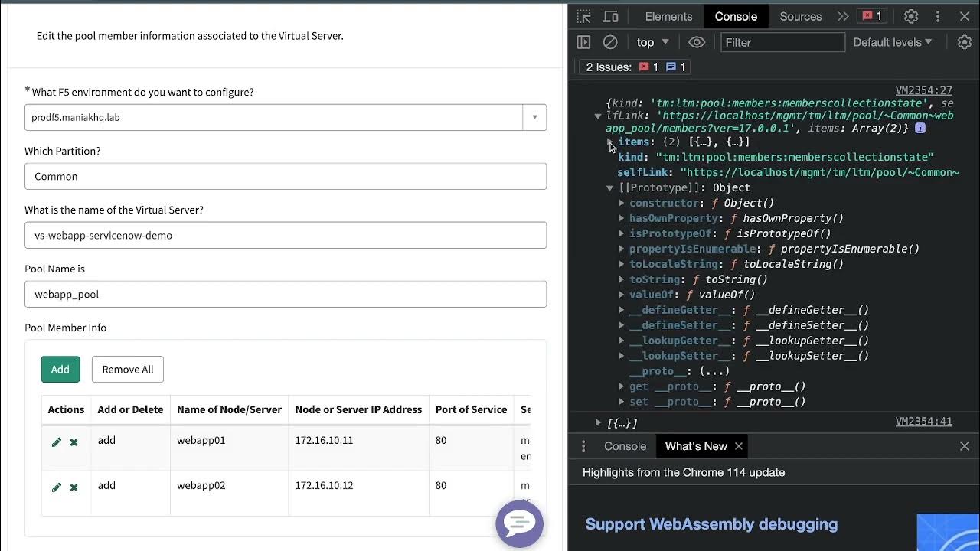This screenshot has width=980, height=551.
Task: Open the purple chat bubble widget
Action: coord(519,523)
